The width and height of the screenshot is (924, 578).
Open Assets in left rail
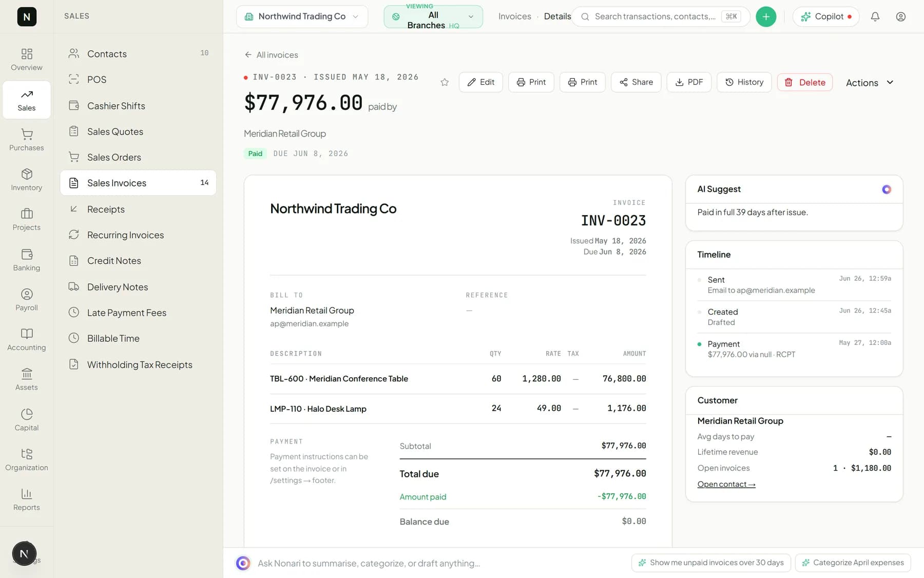point(27,379)
